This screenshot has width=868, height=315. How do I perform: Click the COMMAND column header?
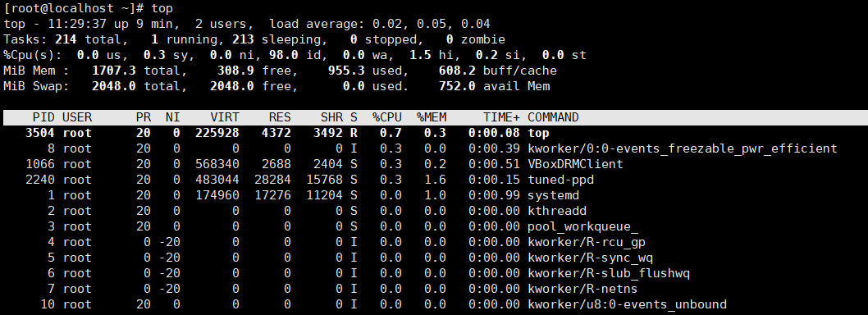553,117
